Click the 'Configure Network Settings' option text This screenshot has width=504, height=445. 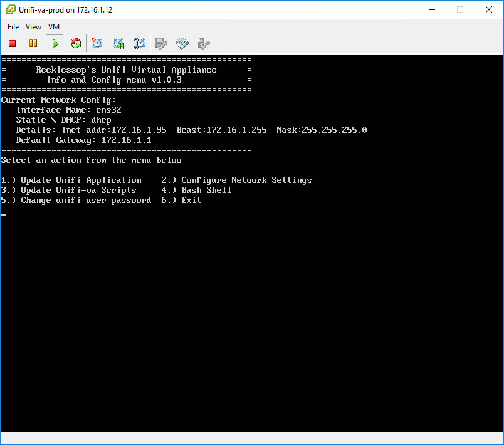[246, 181]
